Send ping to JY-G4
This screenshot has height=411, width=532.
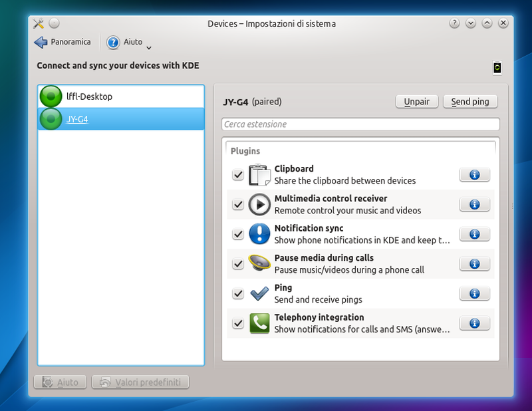(470, 101)
